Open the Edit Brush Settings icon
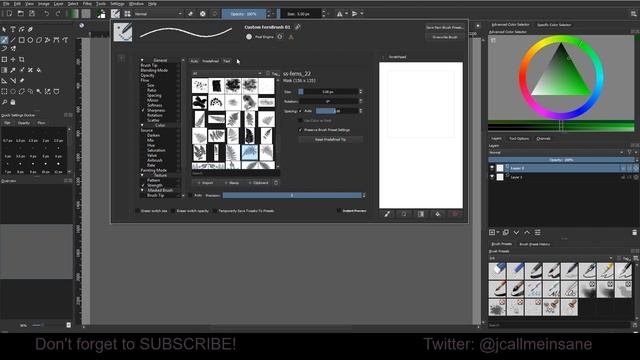This screenshot has height=360, width=640. [116, 14]
